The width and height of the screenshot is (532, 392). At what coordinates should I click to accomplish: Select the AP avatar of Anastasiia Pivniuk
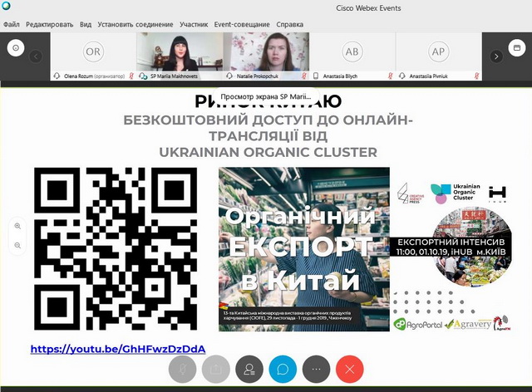(x=438, y=51)
